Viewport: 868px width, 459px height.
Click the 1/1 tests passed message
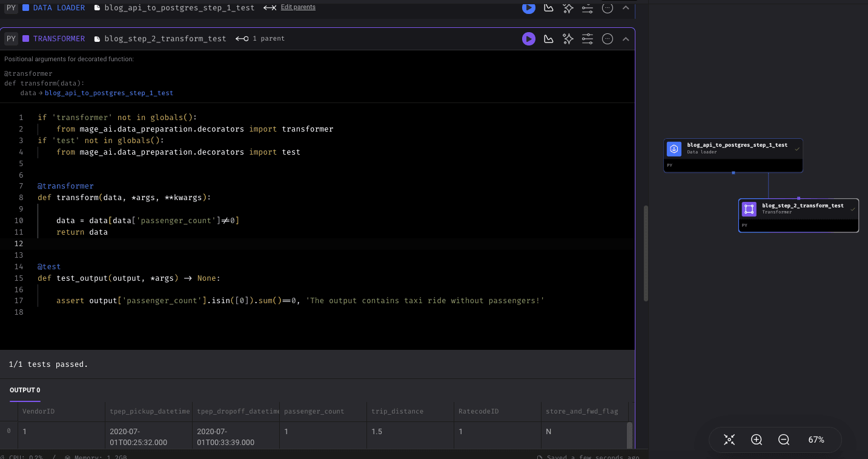tap(48, 364)
